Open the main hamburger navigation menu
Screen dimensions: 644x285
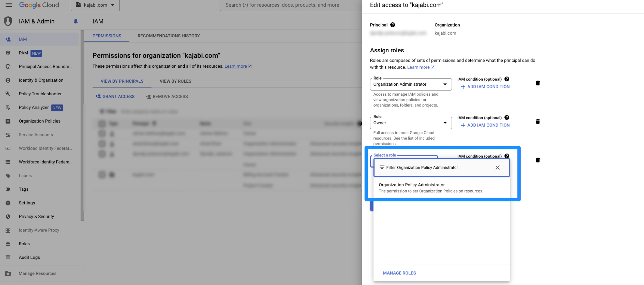click(x=8, y=5)
